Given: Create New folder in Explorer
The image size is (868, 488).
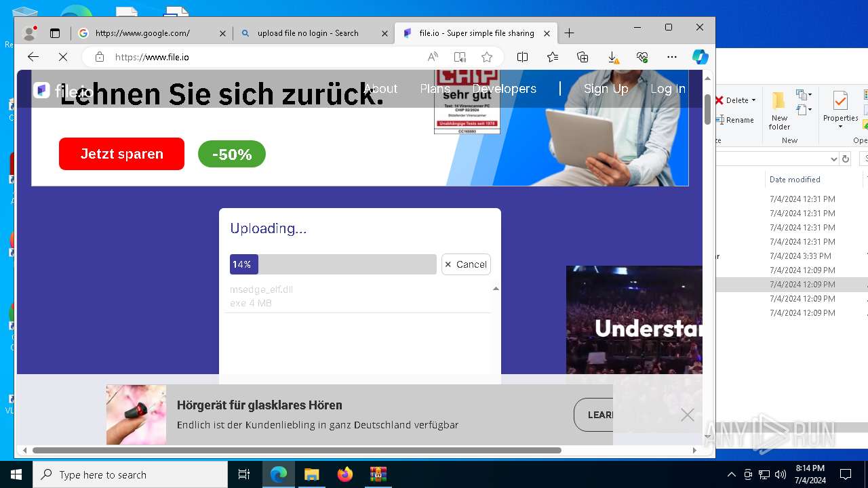Looking at the screenshot, I should coord(779,112).
